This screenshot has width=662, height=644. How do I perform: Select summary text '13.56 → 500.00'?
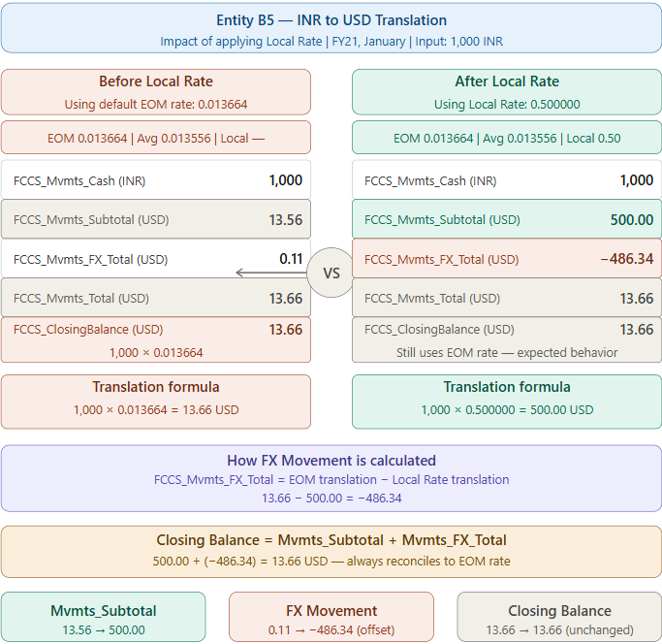104,630
